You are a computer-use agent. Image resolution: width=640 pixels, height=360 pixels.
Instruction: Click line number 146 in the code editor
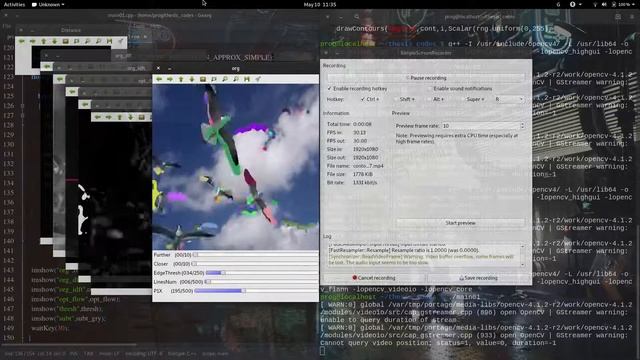pos(8,299)
